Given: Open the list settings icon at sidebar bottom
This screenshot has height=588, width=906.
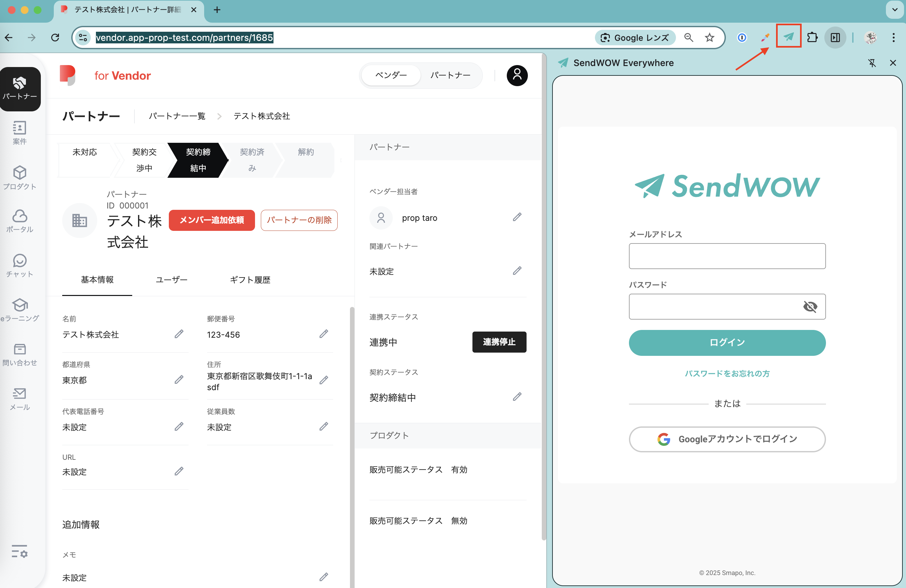Looking at the screenshot, I should pyautogui.click(x=19, y=551).
